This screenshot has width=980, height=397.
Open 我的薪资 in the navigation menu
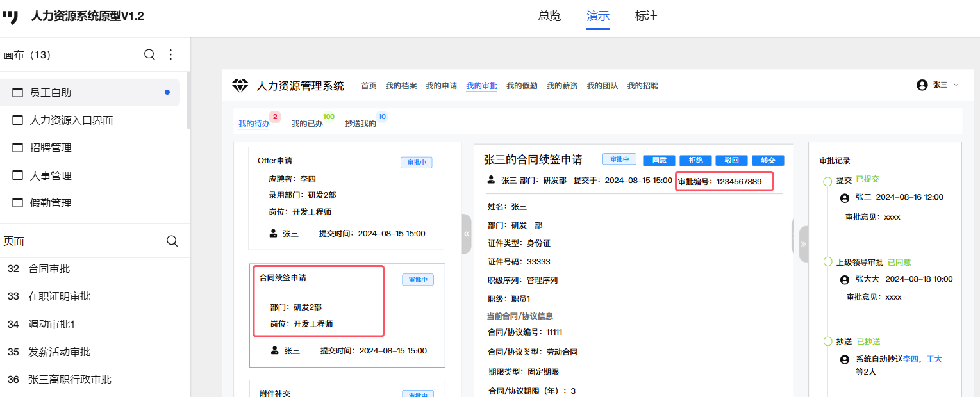pos(562,86)
